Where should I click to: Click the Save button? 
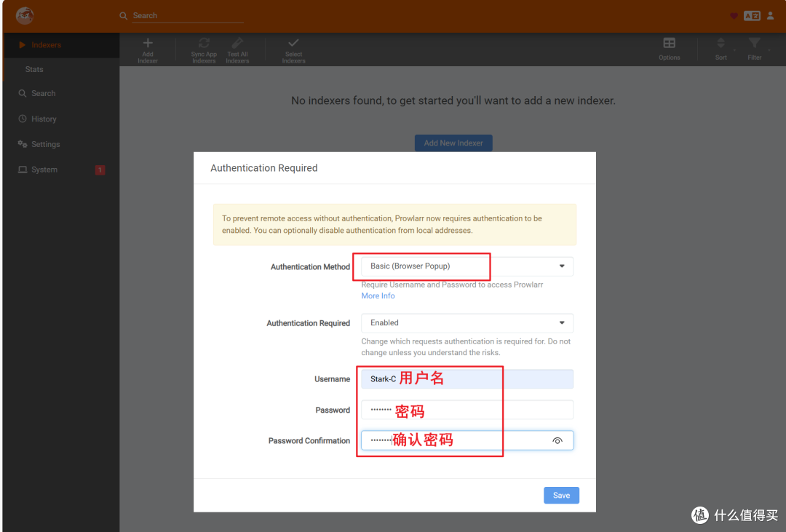(x=561, y=496)
